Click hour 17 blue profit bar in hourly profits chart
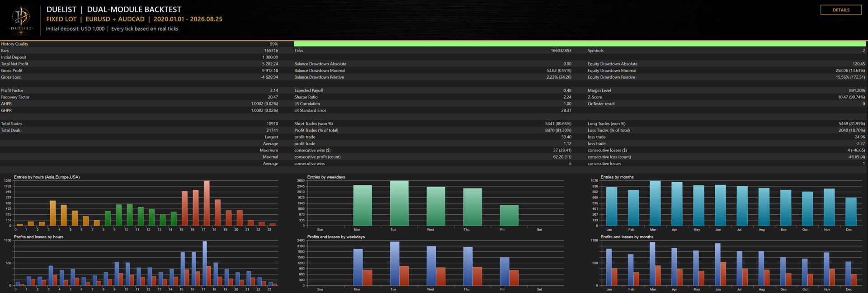 point(205,263)
